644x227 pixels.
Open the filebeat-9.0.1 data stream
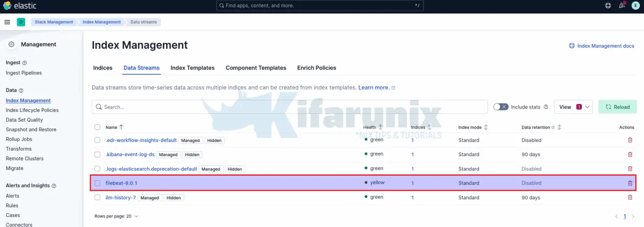pyautogui.click(x=121, y=183)
